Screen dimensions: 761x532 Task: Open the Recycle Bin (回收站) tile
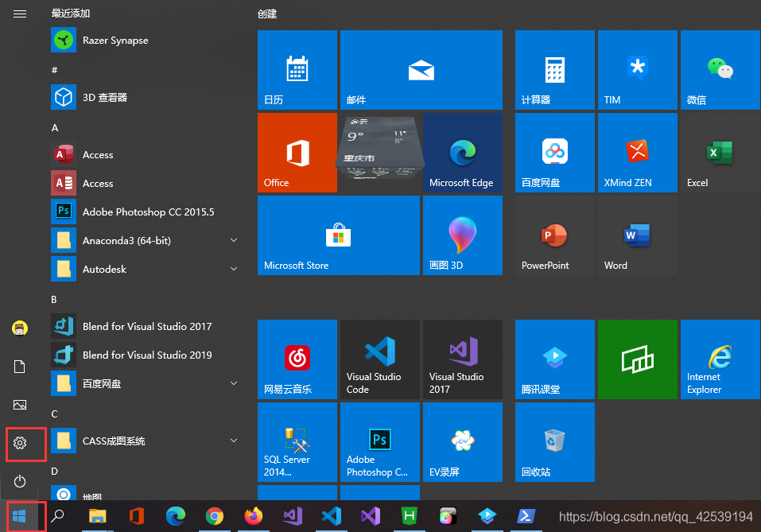555,442
